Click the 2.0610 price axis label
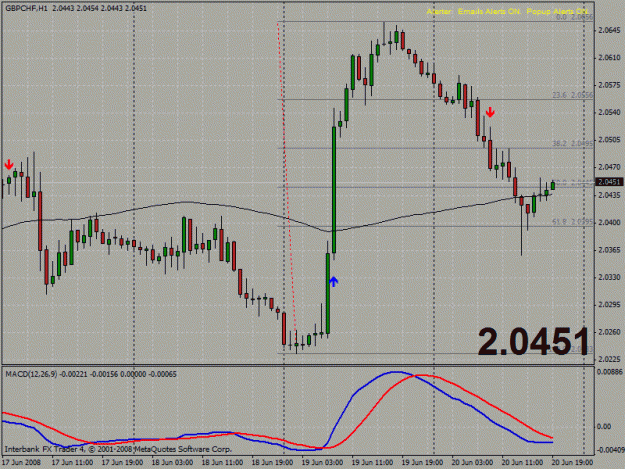Viewport: 625px width, 469px height. pos(609,58)
